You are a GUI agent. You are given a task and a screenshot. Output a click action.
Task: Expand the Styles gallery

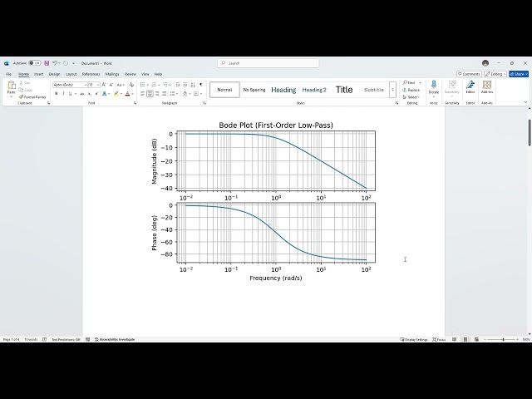392,90
